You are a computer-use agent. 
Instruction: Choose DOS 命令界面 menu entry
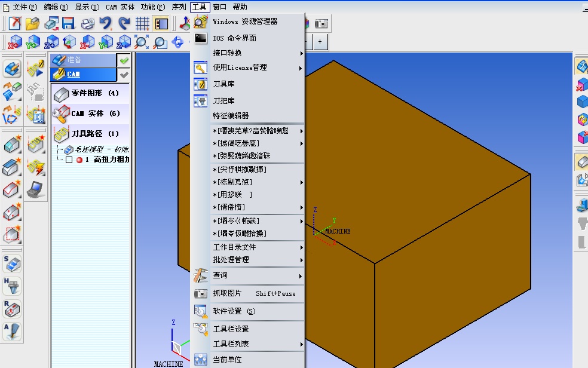[247, 38]
